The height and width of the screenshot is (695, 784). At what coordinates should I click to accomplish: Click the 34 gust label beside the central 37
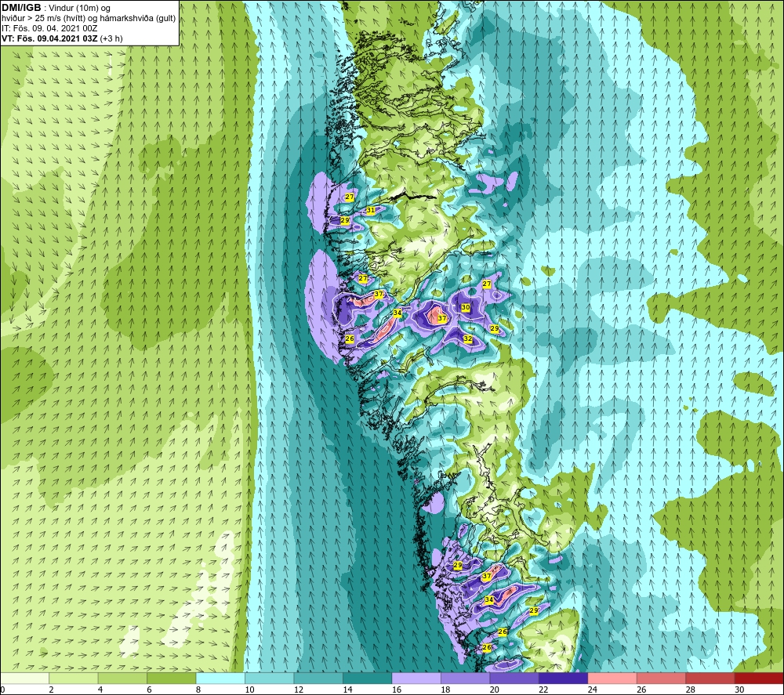(397, 313)
